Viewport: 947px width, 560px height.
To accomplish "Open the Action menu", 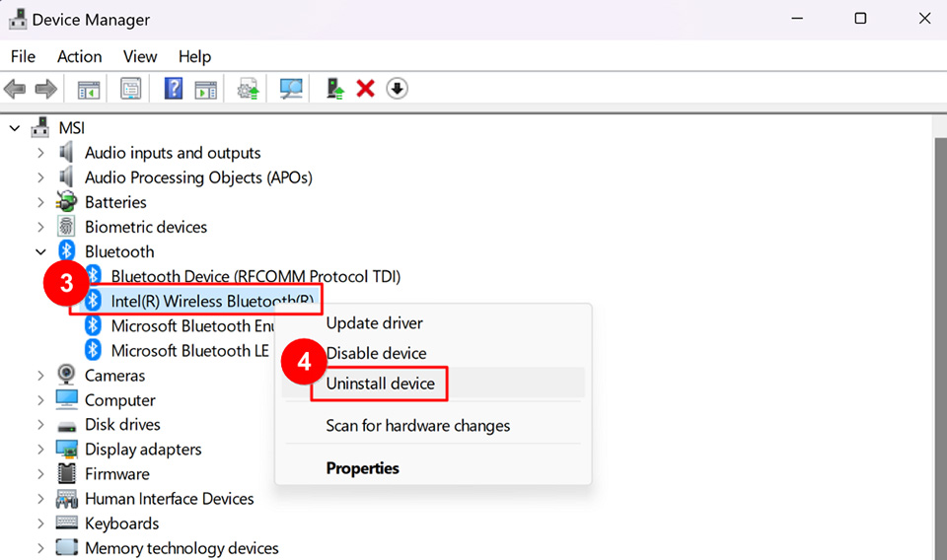I will pyautogui.click(x=79, y=57).
